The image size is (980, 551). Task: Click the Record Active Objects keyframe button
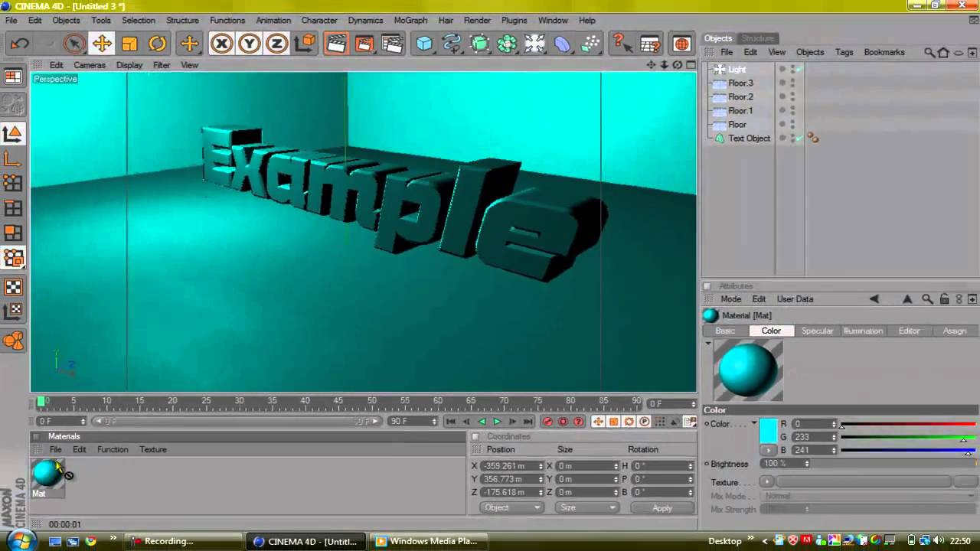point(547,422)
